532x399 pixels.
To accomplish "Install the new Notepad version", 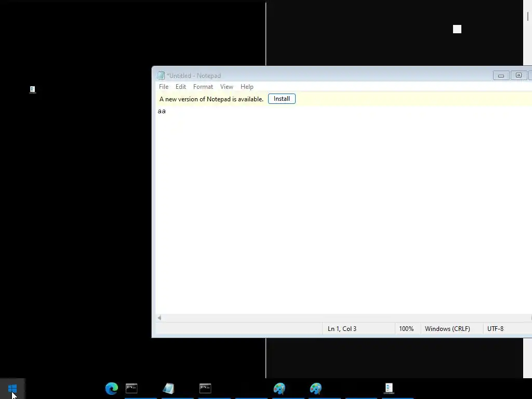I will (x=282, y=99).
